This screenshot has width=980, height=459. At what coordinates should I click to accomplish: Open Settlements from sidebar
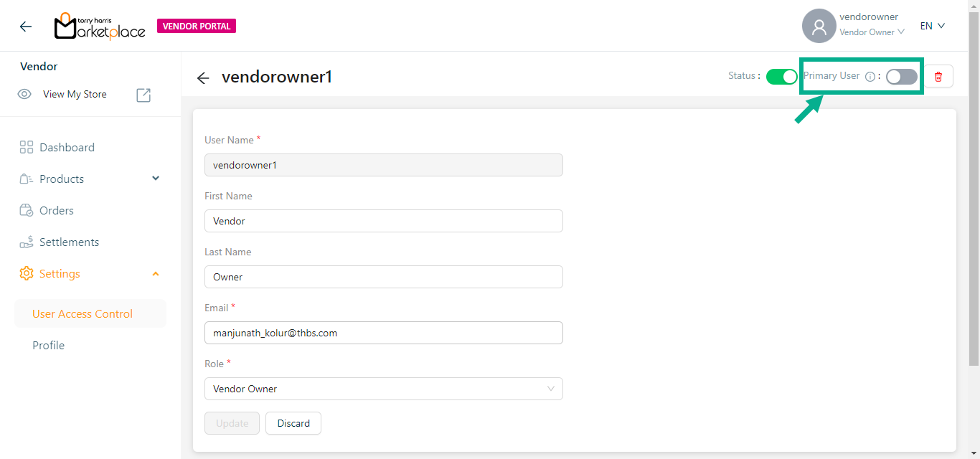pos(69,242)
